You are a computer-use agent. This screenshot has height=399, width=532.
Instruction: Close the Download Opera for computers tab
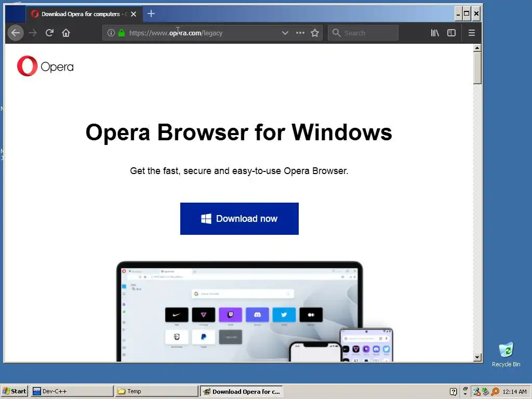coord(134,14)
